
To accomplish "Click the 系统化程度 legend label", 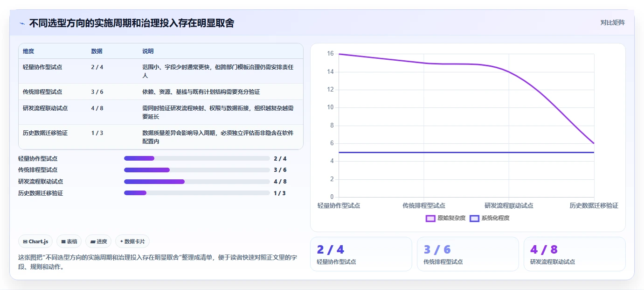I will point(495,218).
